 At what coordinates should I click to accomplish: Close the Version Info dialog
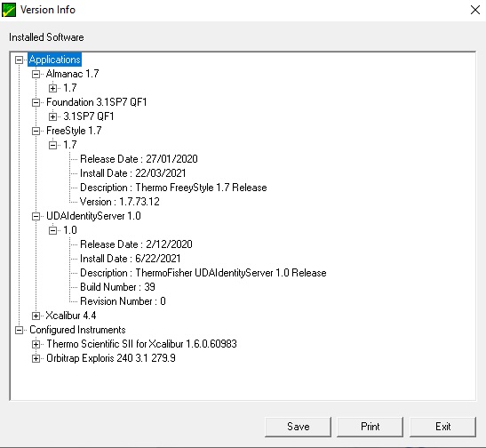coord(475,10)
